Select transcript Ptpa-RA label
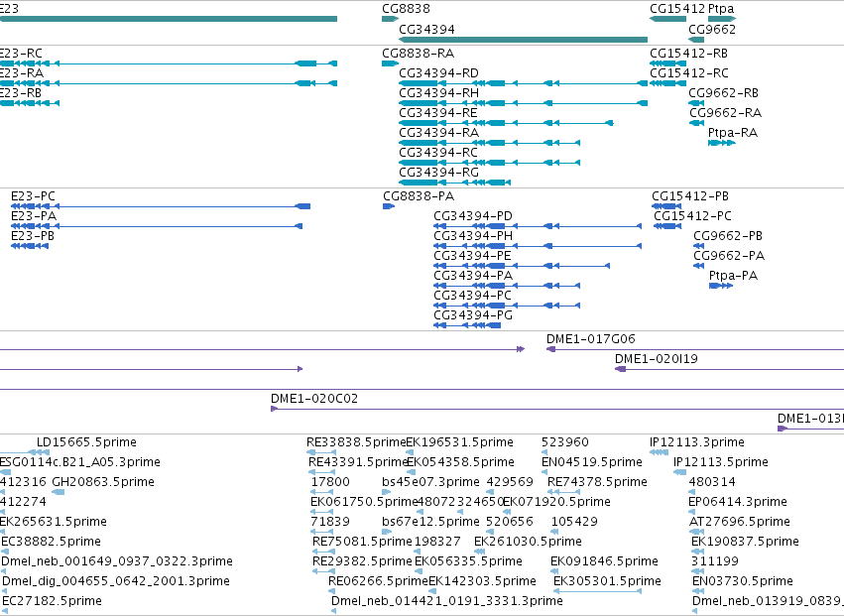 coord(733,133)
